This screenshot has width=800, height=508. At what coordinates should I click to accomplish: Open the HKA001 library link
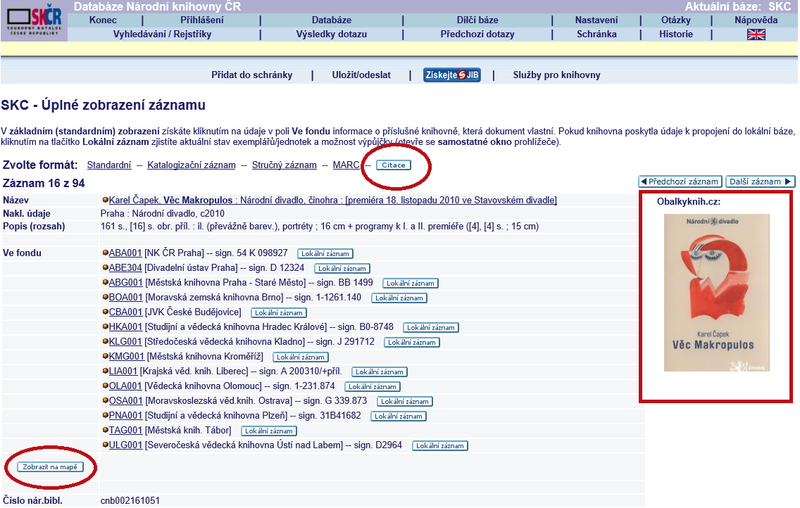coord(125,327)
